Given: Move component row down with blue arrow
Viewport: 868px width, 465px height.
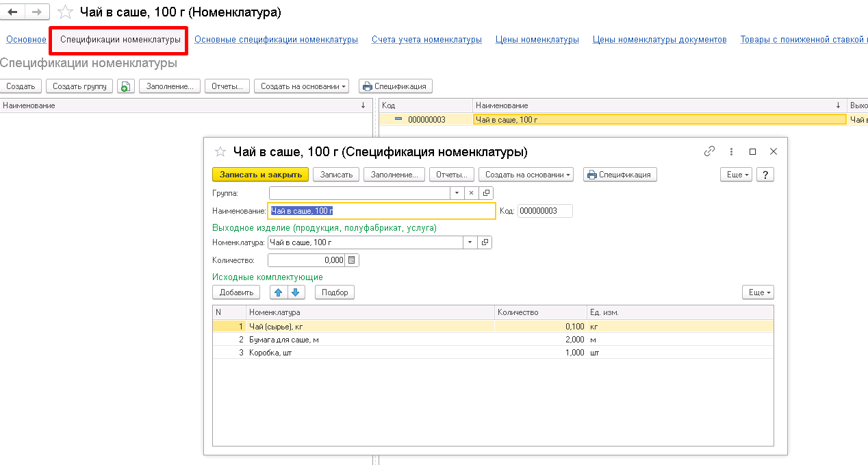Looking at the screenshot, I should 296,292.
